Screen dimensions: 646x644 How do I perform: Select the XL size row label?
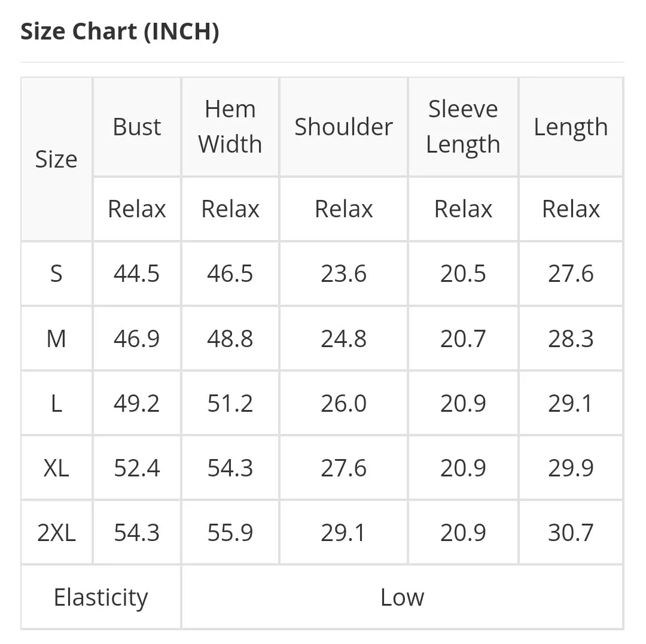[56, 468]
